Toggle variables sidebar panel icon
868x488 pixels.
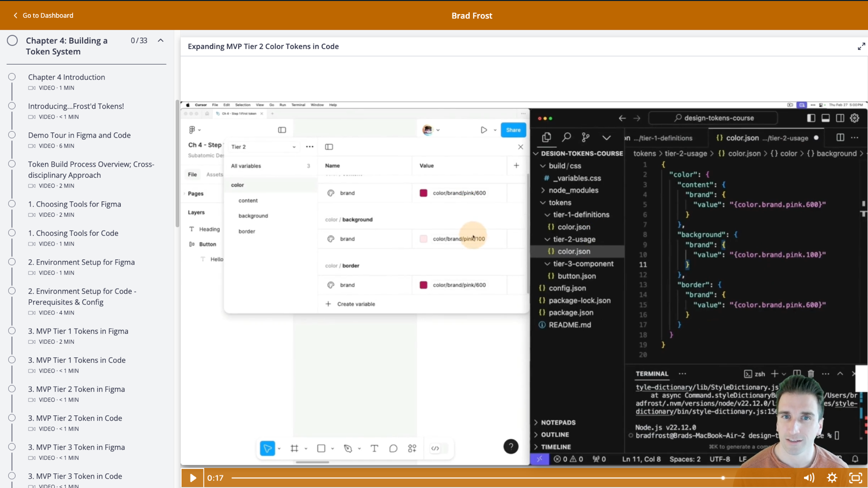[329, 147]
